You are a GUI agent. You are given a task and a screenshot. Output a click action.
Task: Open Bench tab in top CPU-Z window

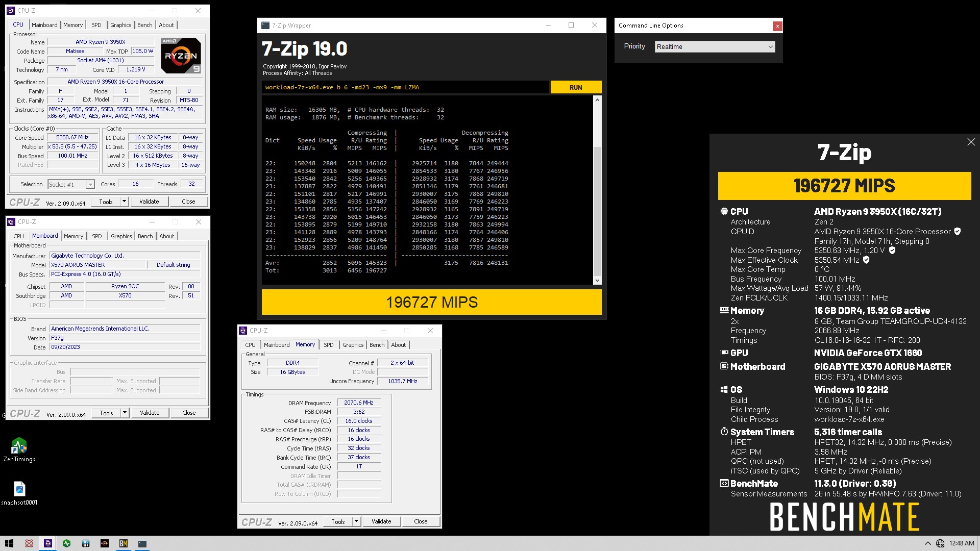tap(145, 25)
